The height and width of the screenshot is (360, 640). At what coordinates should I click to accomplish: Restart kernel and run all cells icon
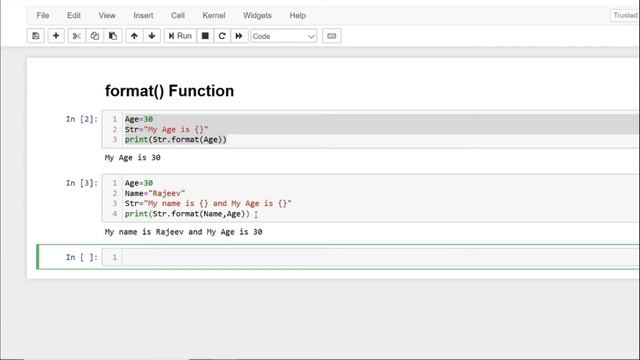coord(239,36)
